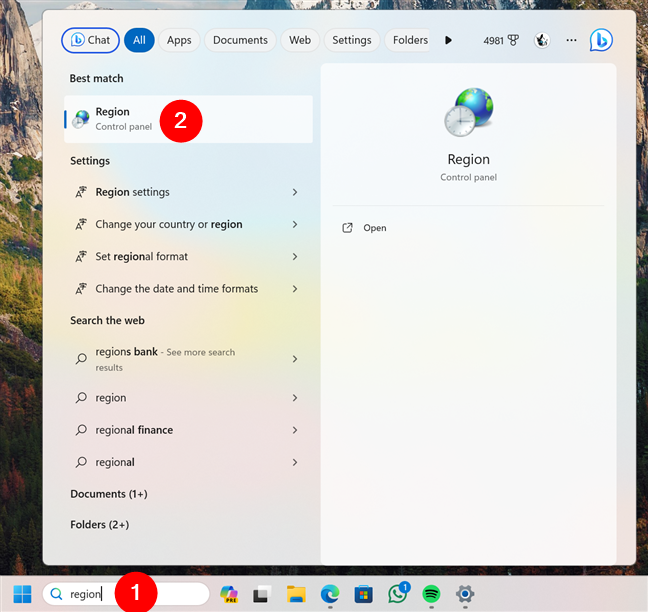This screenshot has width=648, height=612.
Task: Select the All filter tab
Action: (139, 40)
